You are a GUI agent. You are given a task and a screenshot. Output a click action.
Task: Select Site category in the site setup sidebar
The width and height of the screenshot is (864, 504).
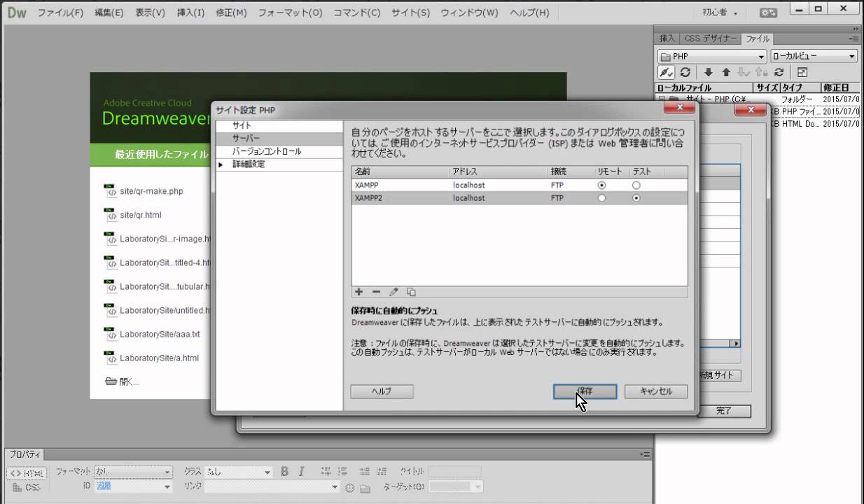click(x=279, y=125)
